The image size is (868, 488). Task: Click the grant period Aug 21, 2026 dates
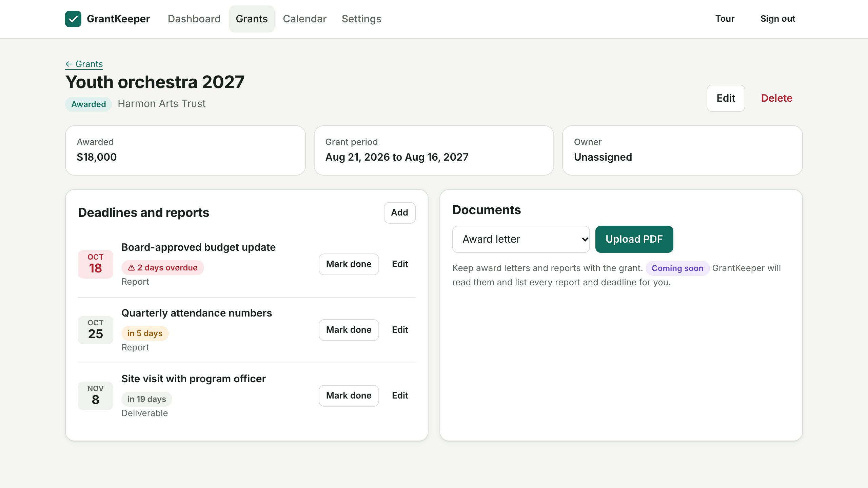(x=397, y=157)
